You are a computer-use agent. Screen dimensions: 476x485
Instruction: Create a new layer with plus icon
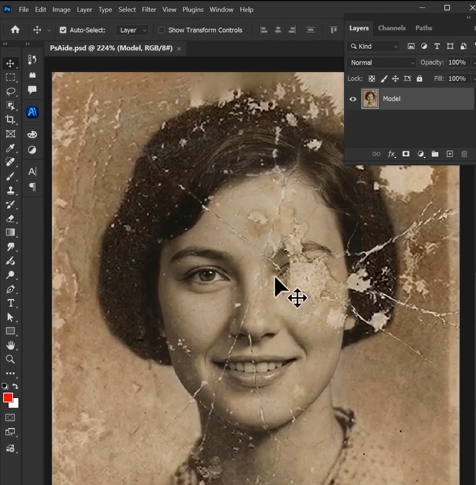point(450,154)
